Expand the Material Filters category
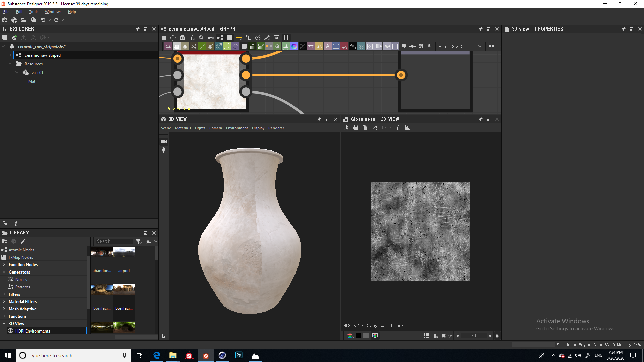The image size is (644, 362). coord(4,302)
